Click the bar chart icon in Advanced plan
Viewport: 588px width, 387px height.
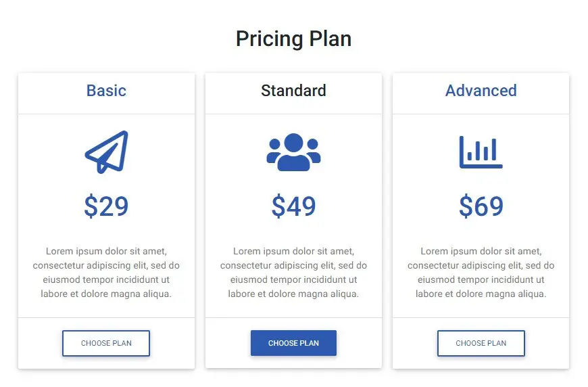pos(481,152)
